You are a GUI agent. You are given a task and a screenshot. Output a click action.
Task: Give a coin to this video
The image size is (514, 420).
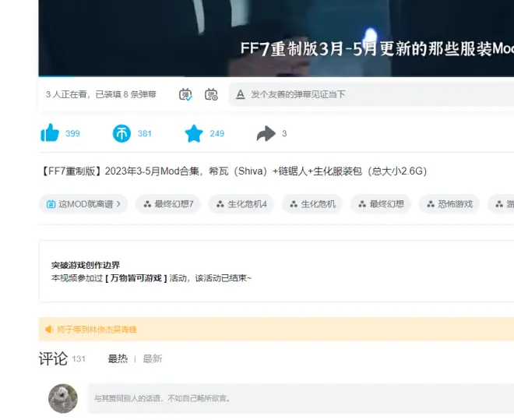pos(122,133)
